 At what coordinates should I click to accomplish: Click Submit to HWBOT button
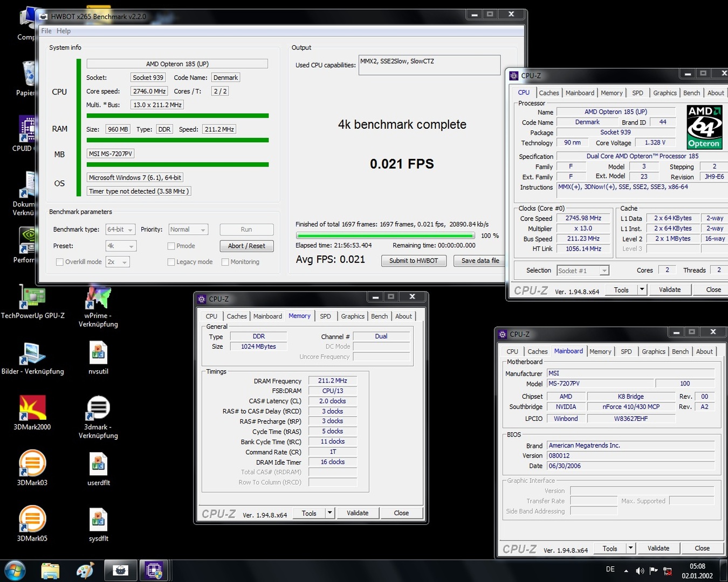414,261
